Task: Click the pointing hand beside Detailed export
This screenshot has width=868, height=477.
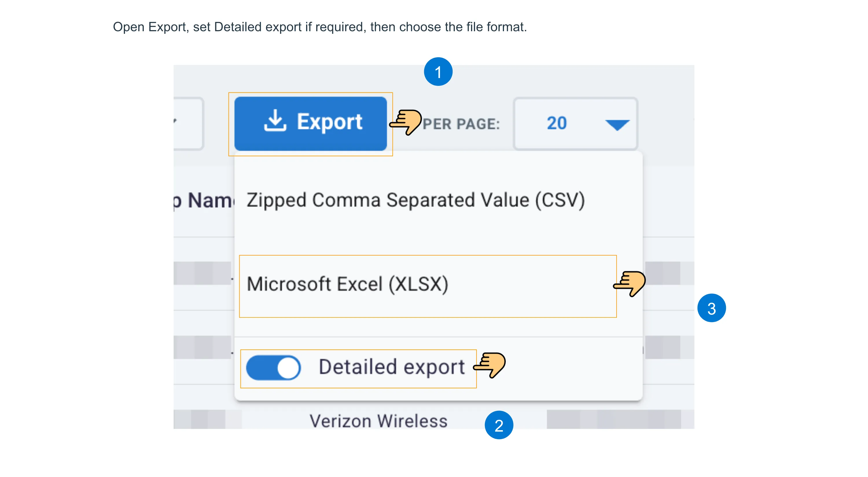Action: tap(489, 365)
